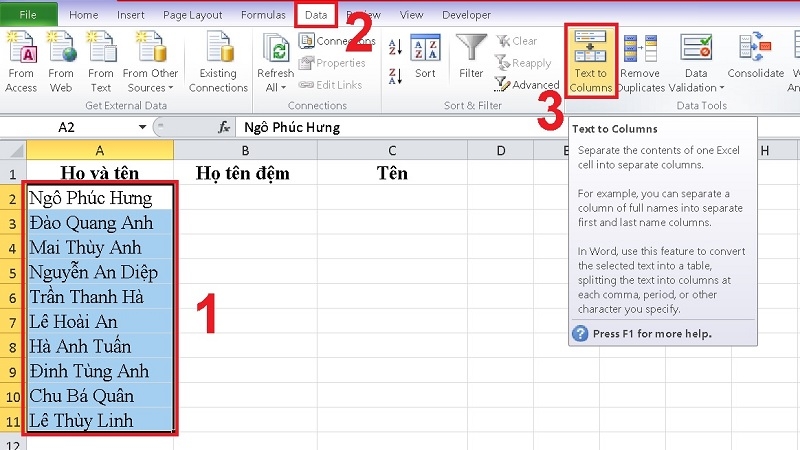Open the Developer tab
Viewport: 800px width, 450px height.
[x=466, y=15]
